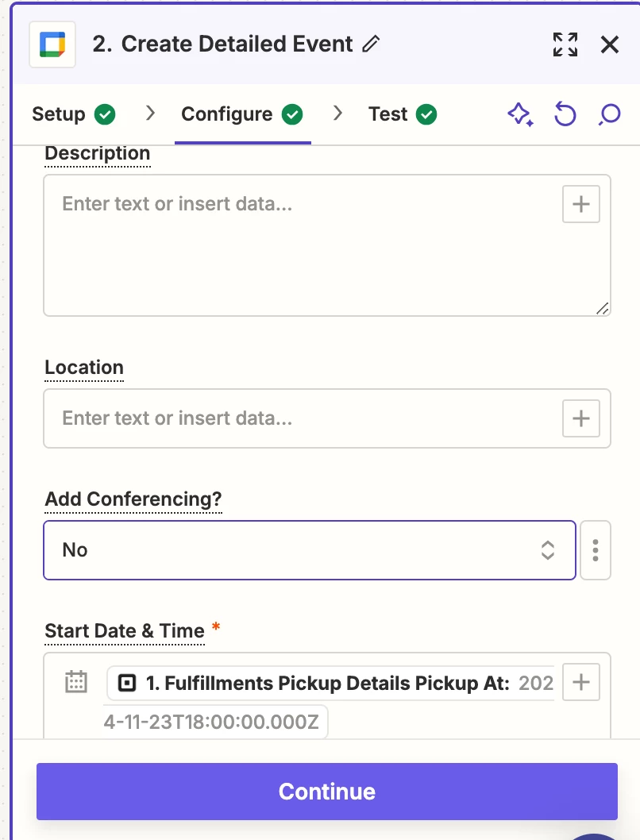The width and height of the screenshot is (640, 840).
Task: Open options menu beside Add Conferencing
Action: click(596, 550)
